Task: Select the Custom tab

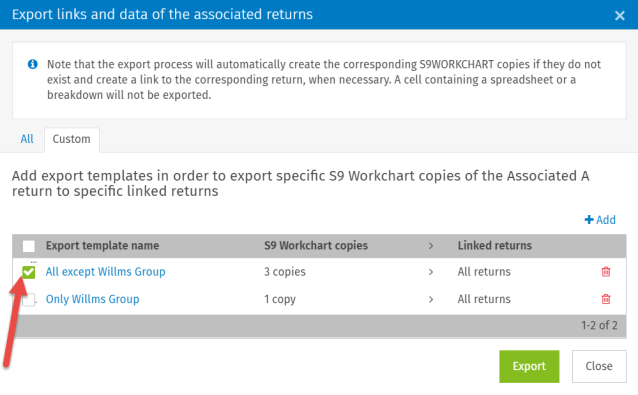Action: [72, 139]
